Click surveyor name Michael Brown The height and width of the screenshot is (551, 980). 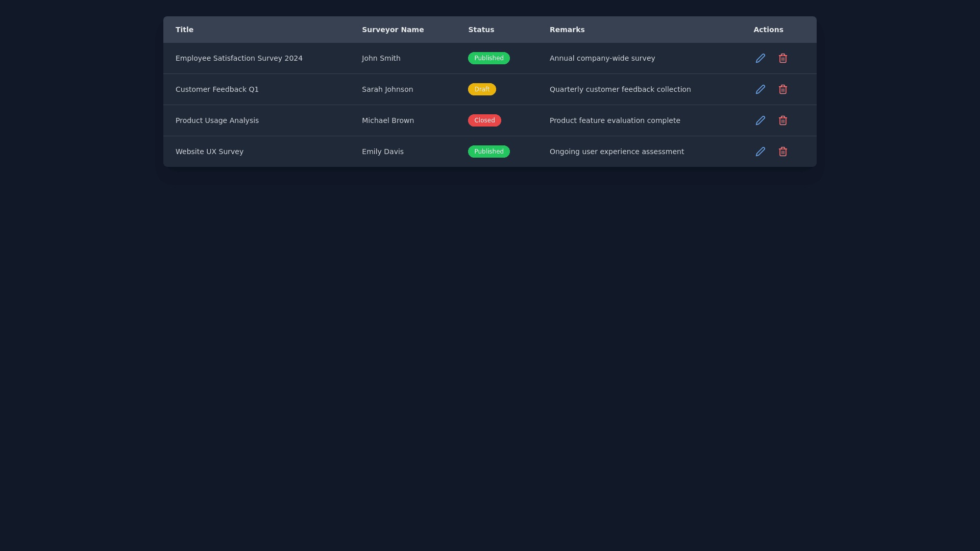(387, 120)
